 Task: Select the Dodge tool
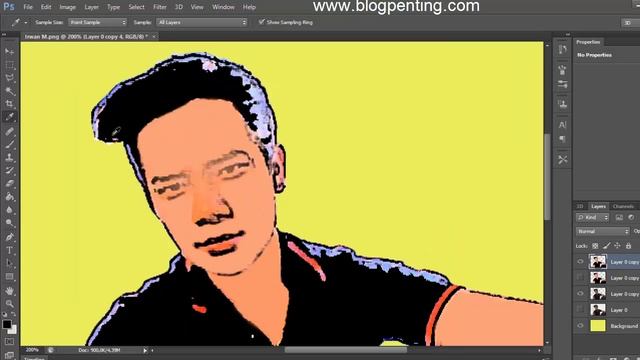click(9, 223)
